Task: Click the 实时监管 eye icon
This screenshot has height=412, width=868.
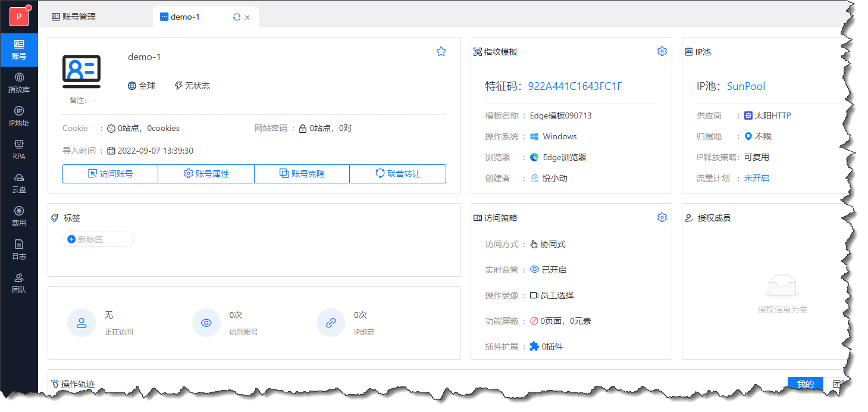Action: click(x=534, y=270)
